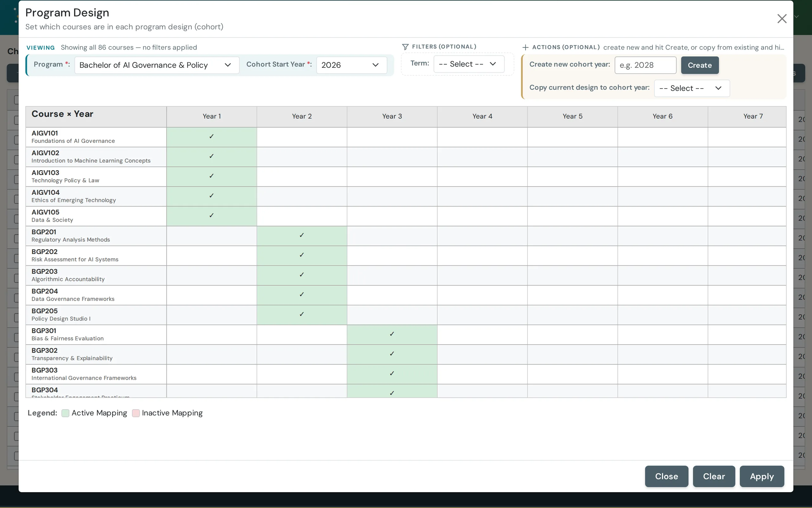Toggle BGP201 Year 2 checkmark cell
Viewport: 812px width, 508px height.
click(x=302, y=236)
